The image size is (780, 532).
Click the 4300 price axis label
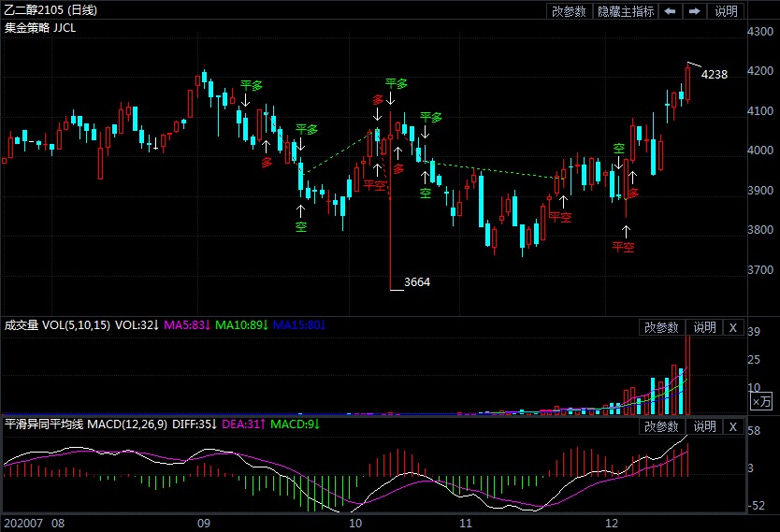tap(760, 32)
